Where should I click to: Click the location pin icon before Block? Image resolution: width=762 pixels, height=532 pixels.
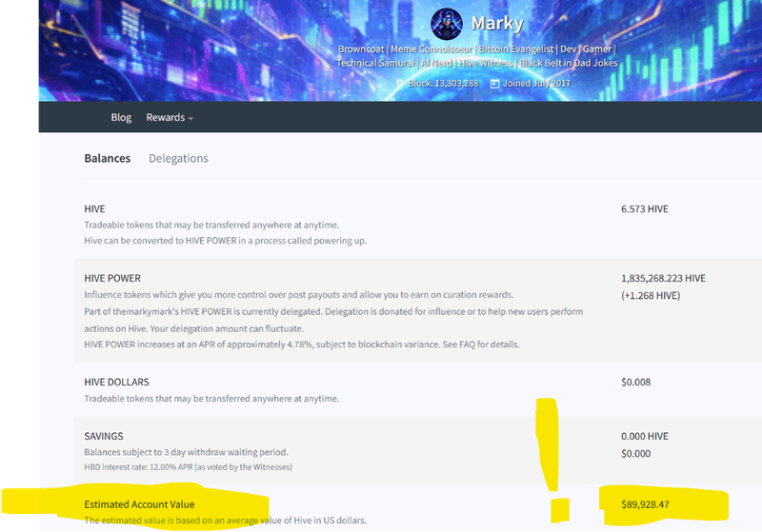pyautogui.click(x=399, y=84)
